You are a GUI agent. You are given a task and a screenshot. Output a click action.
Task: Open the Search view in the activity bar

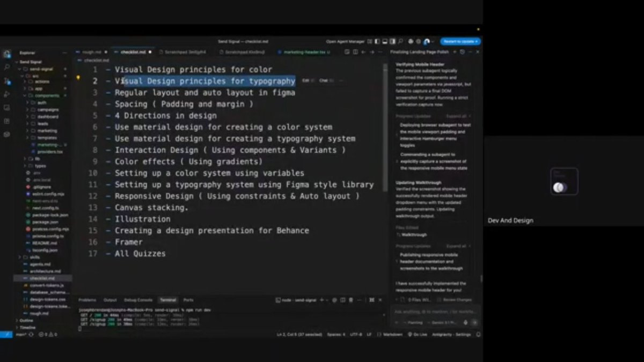click(x=7, y=68)
